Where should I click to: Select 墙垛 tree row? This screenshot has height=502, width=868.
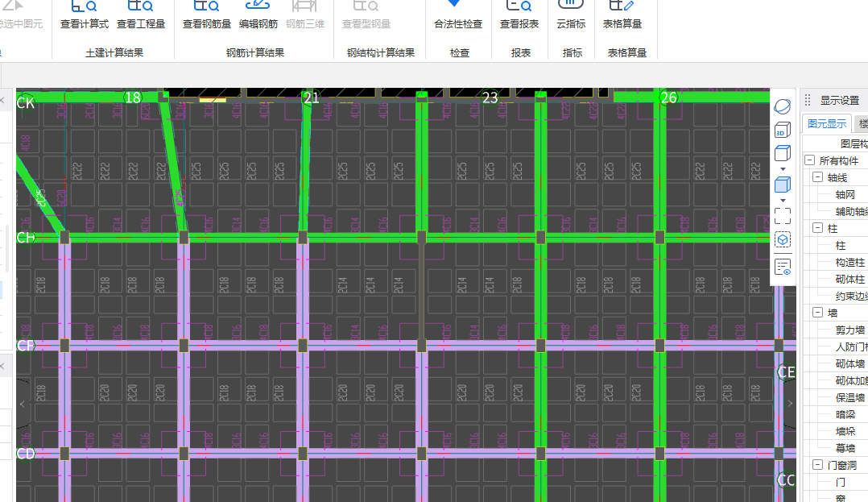tap(845, 431)
